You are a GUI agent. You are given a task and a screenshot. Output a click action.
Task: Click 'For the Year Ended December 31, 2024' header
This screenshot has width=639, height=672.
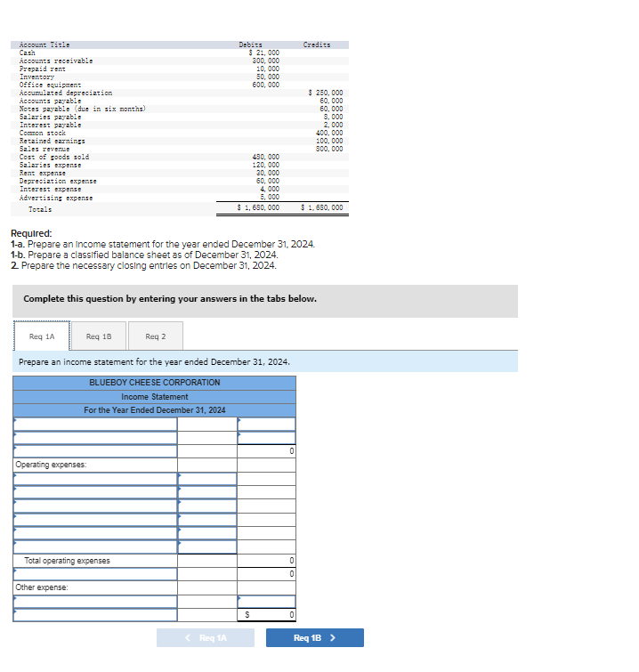coord(154,410)
